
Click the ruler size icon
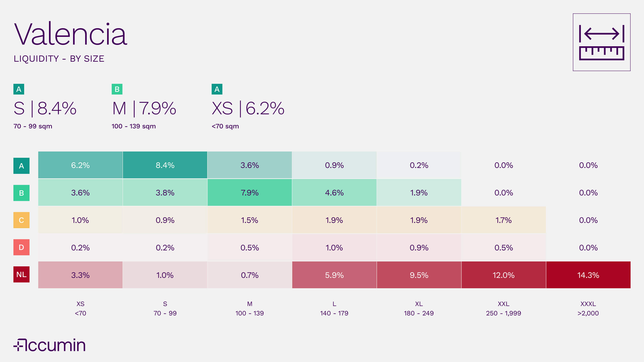(601, 42)
